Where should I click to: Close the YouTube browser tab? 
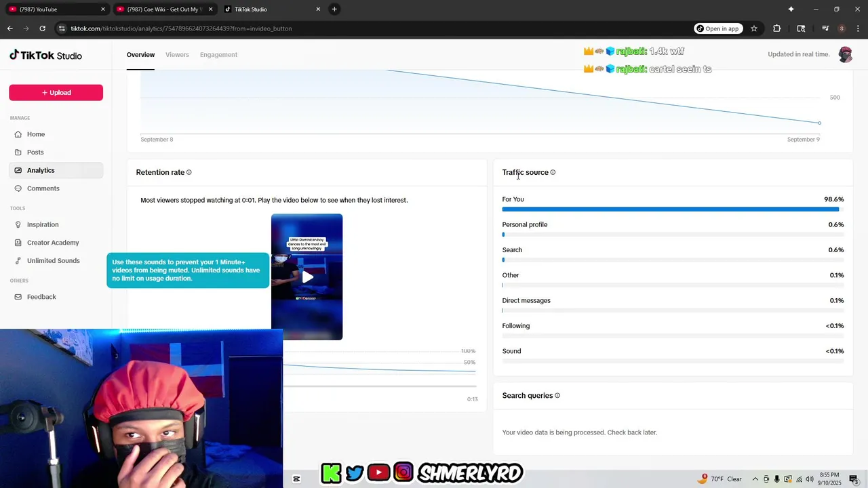pos(102,9)
